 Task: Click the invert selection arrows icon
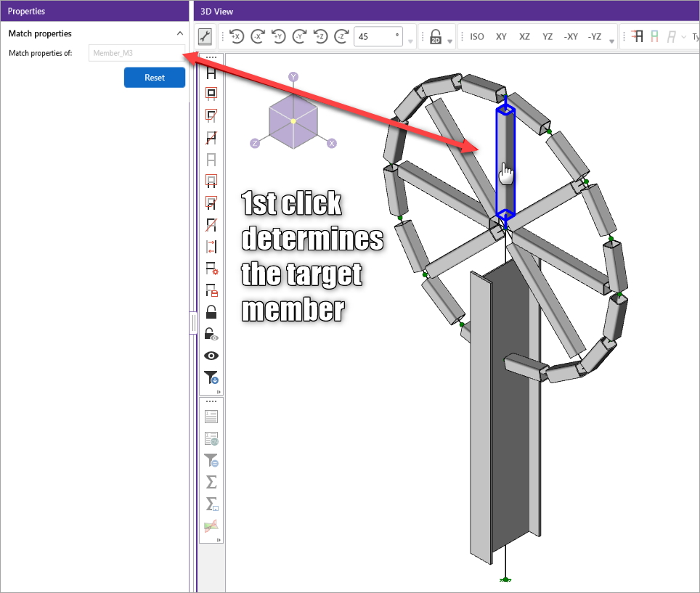(x=211, y=247)
